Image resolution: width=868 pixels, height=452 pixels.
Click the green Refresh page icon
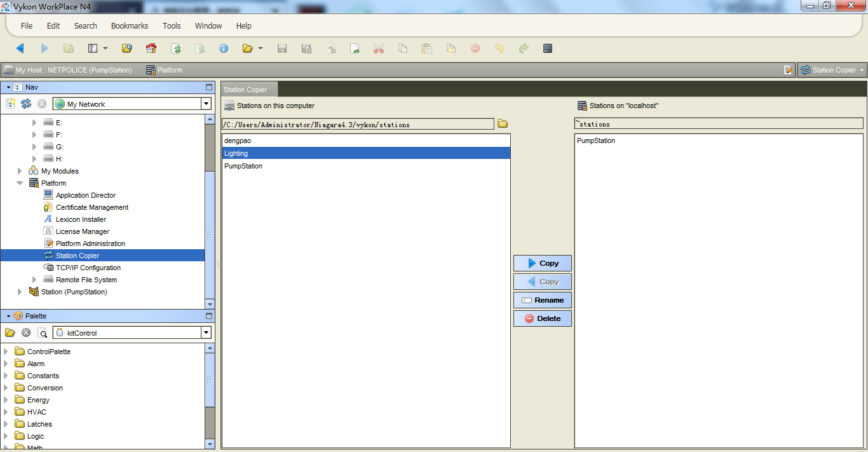click(x=176, y=48)
